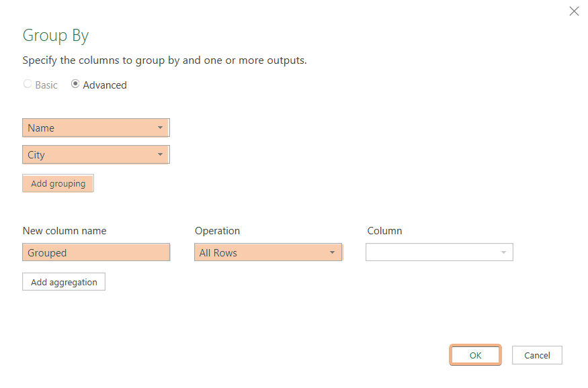Confirm the grouping with OK
588x388 pixels.
(475, 355)
